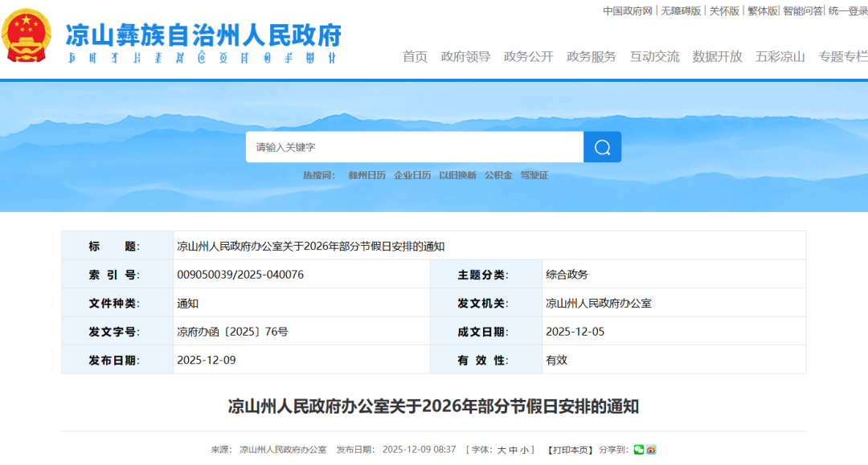
Task: Open the 政务公开 navigation menu
Action: (529, 56)
